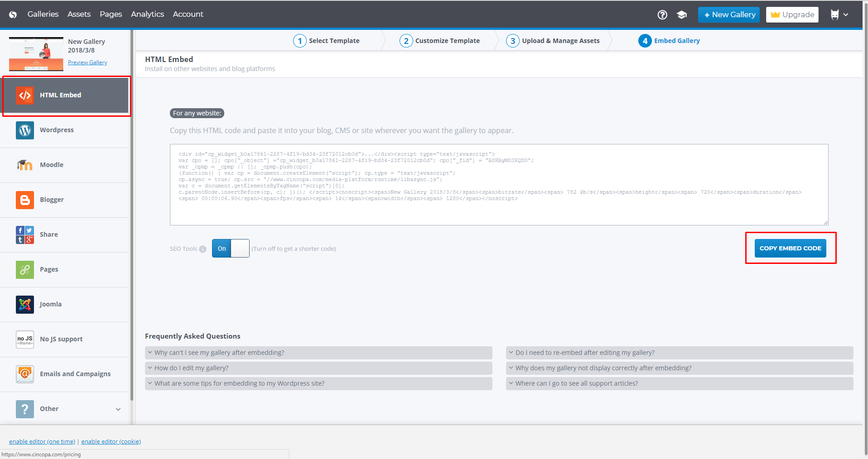868x459 pixels.
Task: Open the Share social icons option
Action: point(25,235)
